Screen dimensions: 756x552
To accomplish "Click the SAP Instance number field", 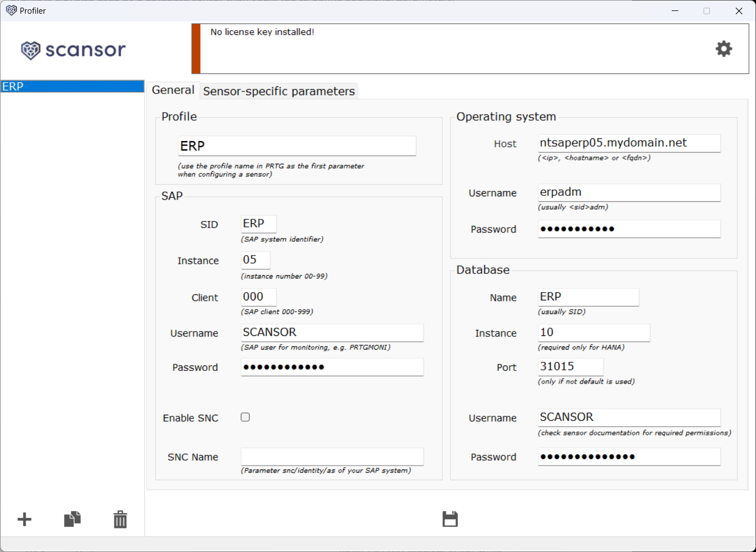I will point(256,260).
